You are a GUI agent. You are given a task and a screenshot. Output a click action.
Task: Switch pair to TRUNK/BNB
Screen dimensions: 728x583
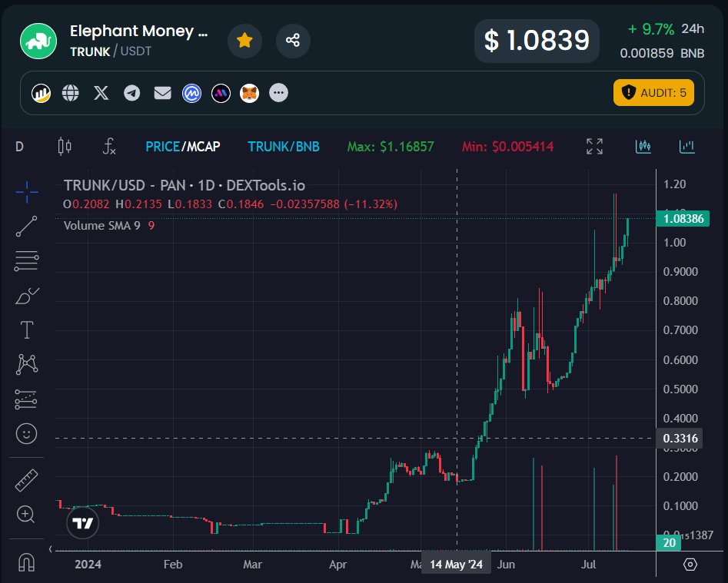[283, 147]
